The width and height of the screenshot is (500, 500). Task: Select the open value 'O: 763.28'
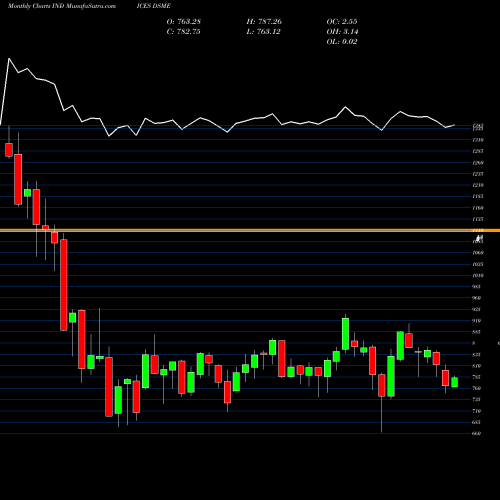coord(184,22)
